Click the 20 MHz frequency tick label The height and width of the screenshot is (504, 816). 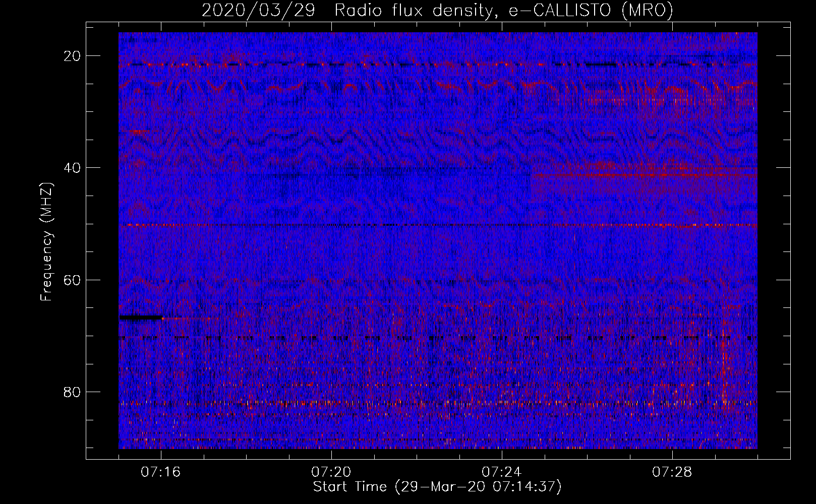pos(73,56)
